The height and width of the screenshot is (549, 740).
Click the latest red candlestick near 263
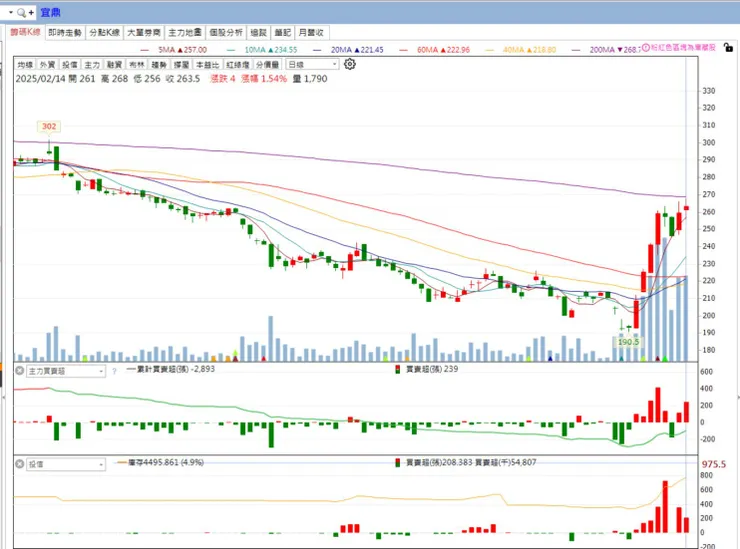point(686,208)
